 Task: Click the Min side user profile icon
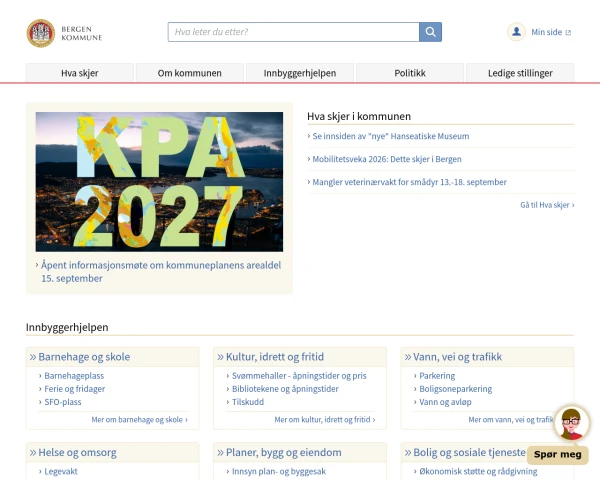pos(516,32)
